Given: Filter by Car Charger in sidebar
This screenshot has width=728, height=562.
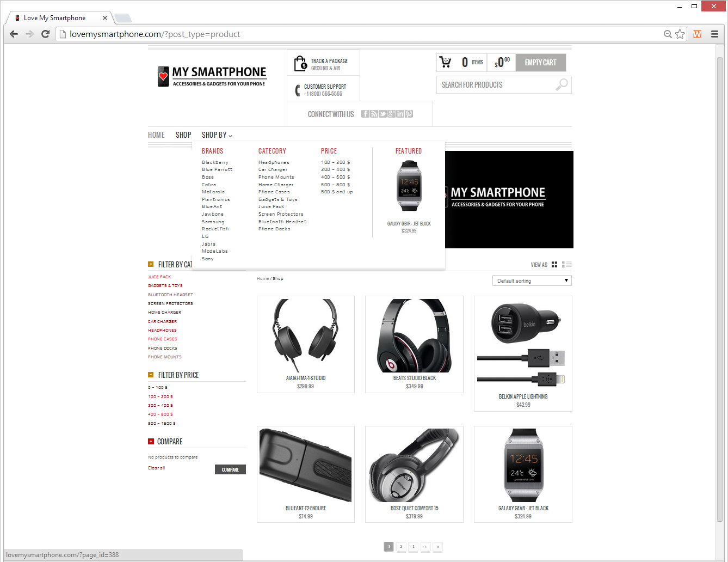Looking at the screenshot, I should [162, 321].
